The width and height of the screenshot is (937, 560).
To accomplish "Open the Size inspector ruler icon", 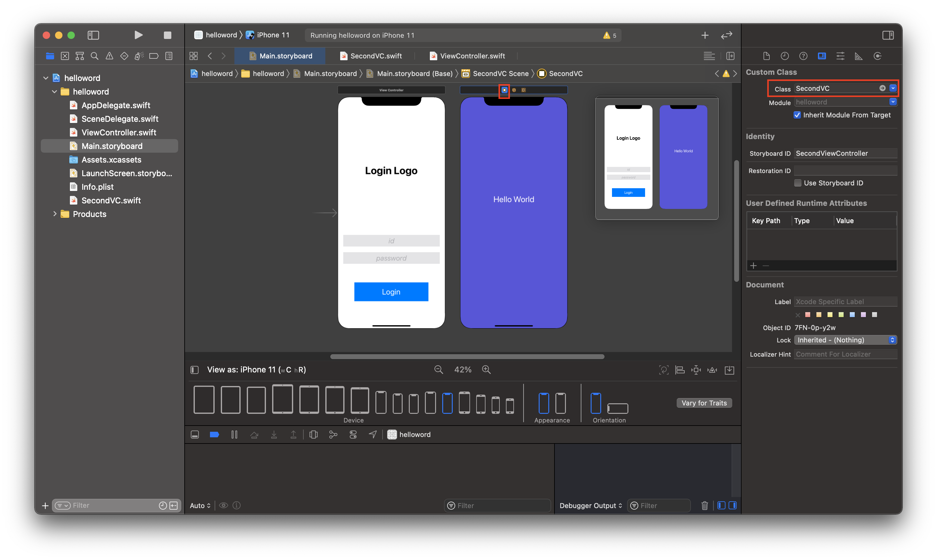I will [x=858, y=56].
